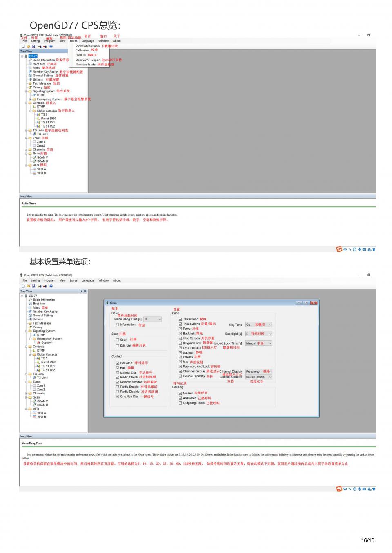Open the Key Tone dropdown

270,325
